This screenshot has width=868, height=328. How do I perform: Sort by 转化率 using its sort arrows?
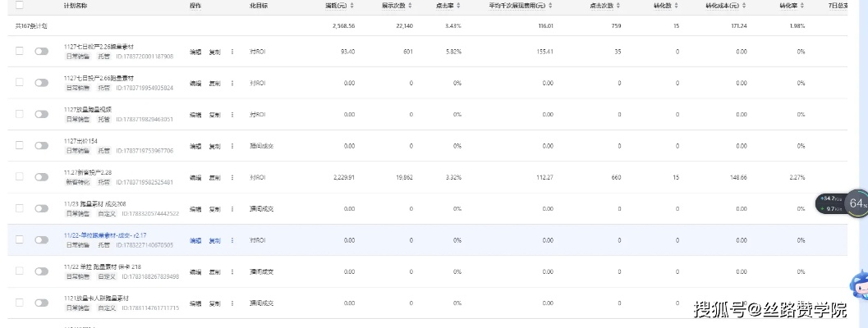point(803,6)
